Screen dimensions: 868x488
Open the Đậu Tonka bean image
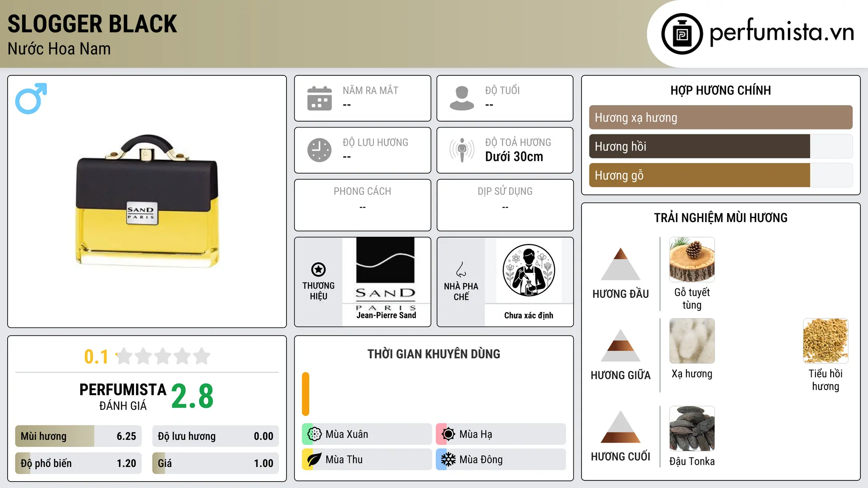click(x=692, y=429)
